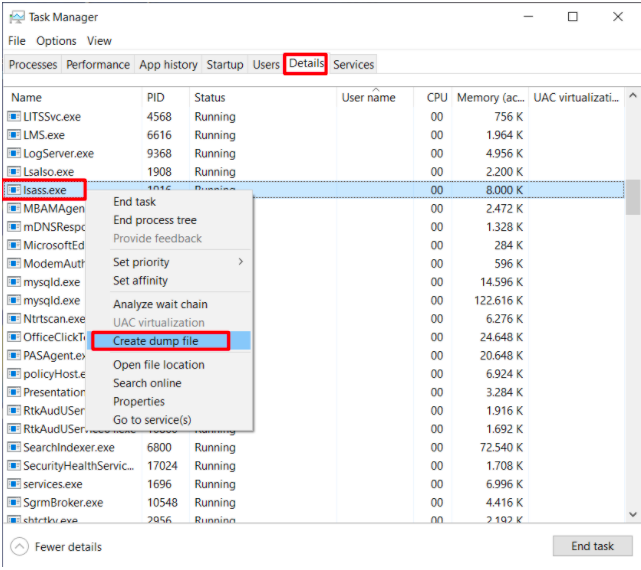Screen dimensions: 641x570
Task: Choose End process tree from context menu
Action: click(155, 220)
